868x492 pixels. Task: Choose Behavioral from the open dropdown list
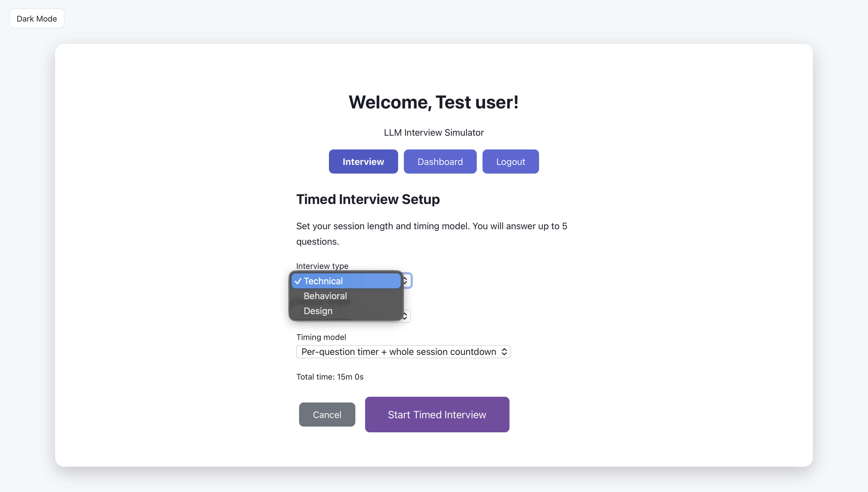click(x=325, y=296)
